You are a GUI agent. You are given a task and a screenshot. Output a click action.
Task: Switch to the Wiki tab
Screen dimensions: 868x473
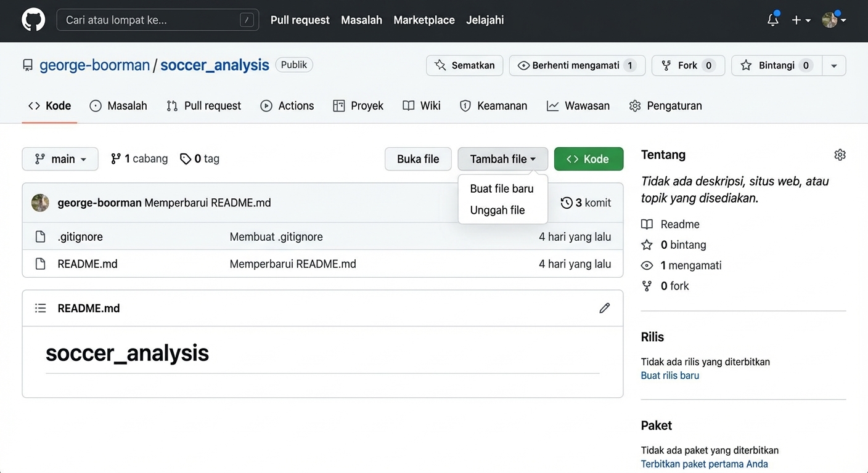pos(422,106)
